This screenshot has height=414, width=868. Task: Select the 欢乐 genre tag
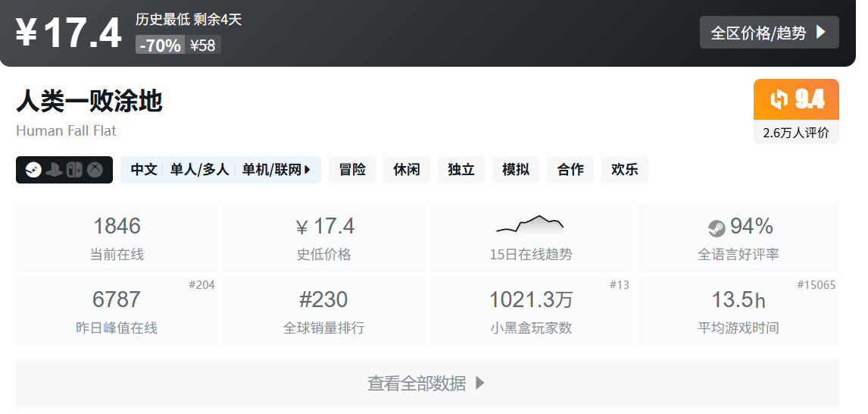click(624, 170)
